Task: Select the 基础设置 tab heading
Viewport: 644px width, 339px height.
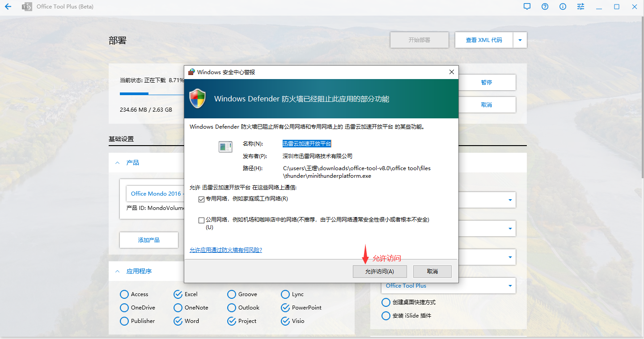Action: click(x=121, y=139)
